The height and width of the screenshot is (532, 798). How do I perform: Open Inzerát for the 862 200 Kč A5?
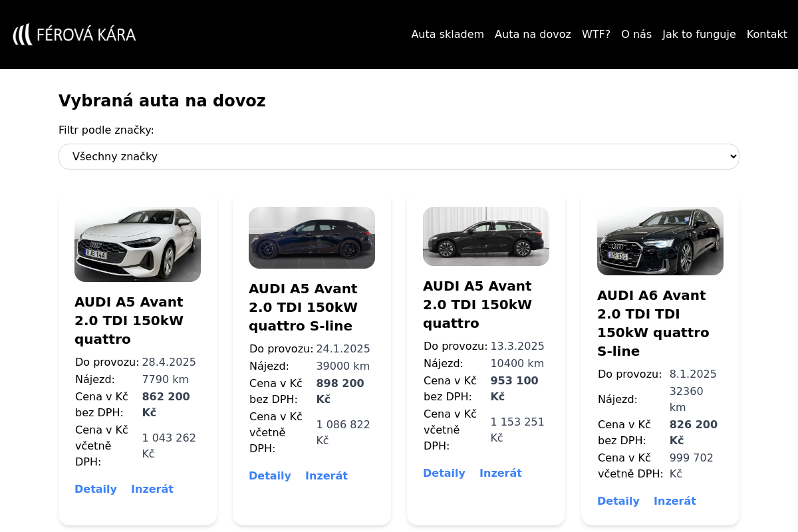[x=152, y=489]
